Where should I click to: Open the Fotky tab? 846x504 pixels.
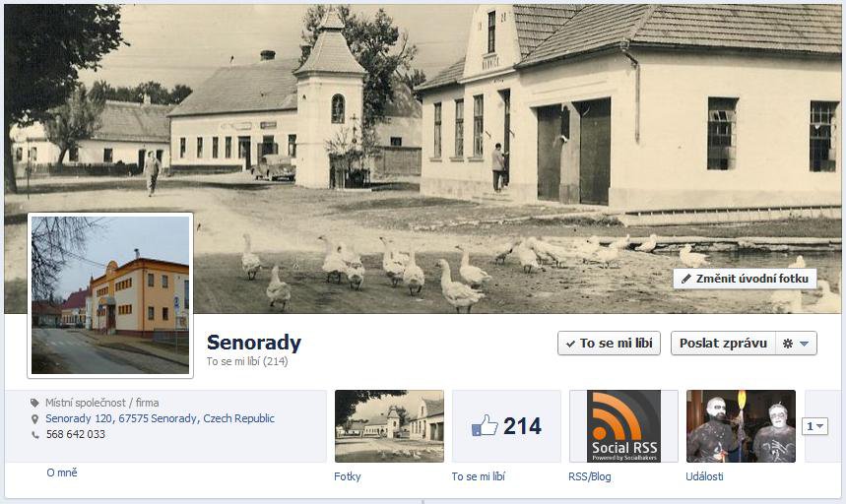[x=348, y=476]
